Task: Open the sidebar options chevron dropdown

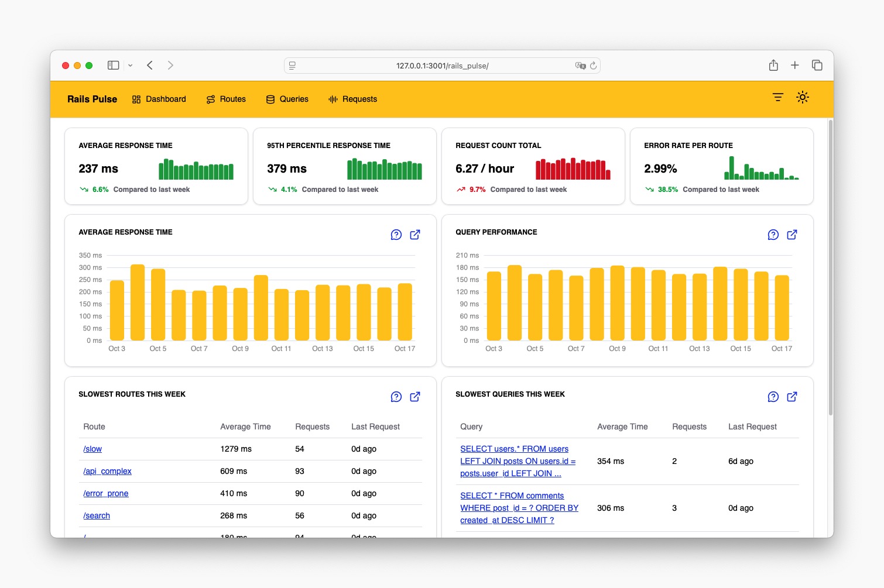Action: [x=131, y=65]
